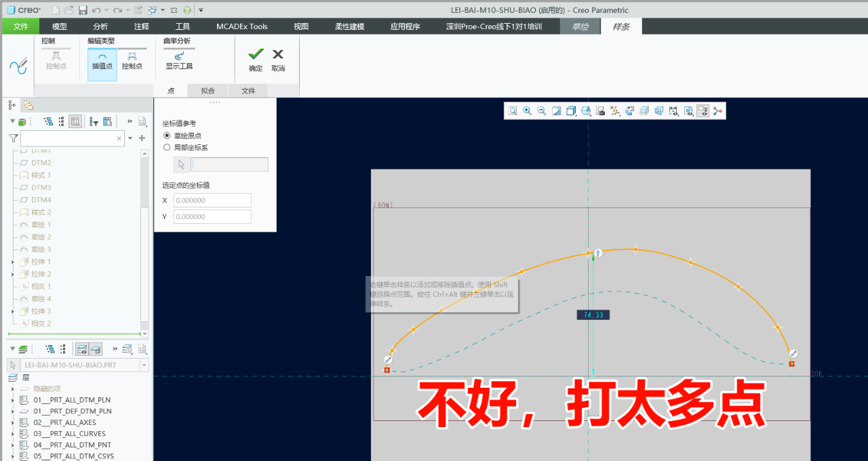
Task: Expand the 01__PRT_ALL_DTM_PLN layer
Action: pyautogui.click(x=12, y=400)
